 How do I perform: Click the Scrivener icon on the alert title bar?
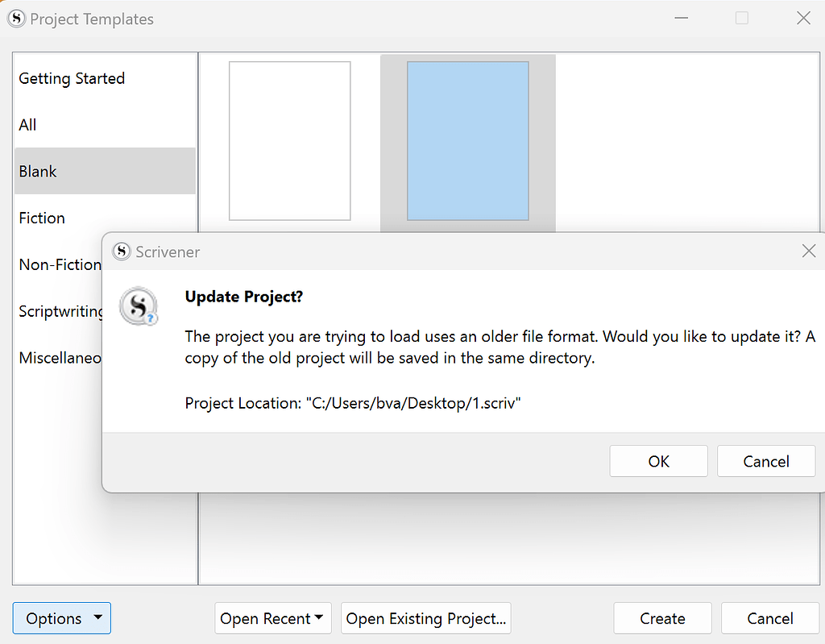pos(122,251)
